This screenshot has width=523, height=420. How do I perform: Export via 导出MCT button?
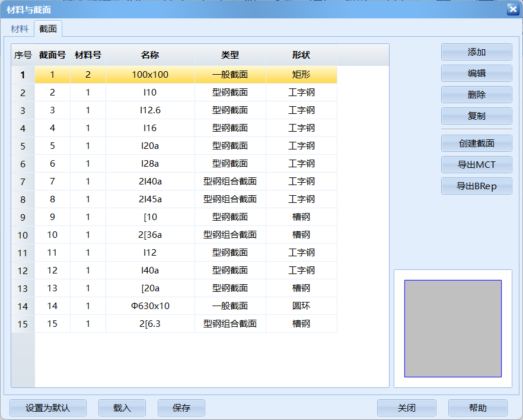coord(476,165)
